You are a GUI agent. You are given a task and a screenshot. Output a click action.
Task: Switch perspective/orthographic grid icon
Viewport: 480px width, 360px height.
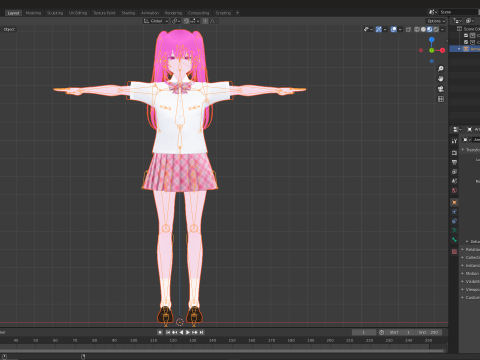pyautogui.click(x=441, y=99)
